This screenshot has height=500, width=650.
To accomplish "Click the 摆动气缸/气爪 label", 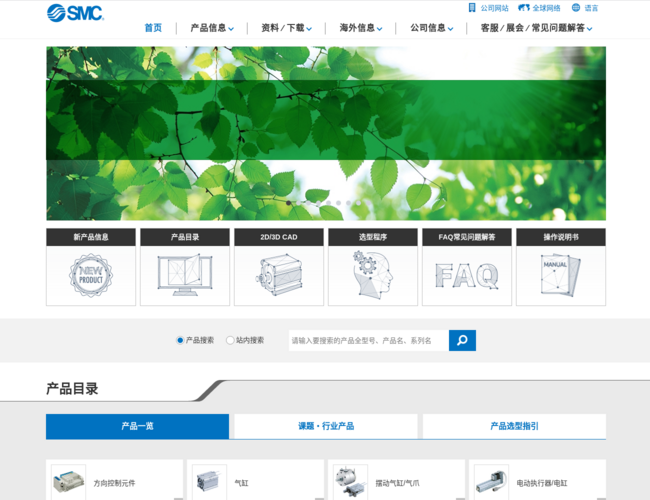I will pos(397,483).
